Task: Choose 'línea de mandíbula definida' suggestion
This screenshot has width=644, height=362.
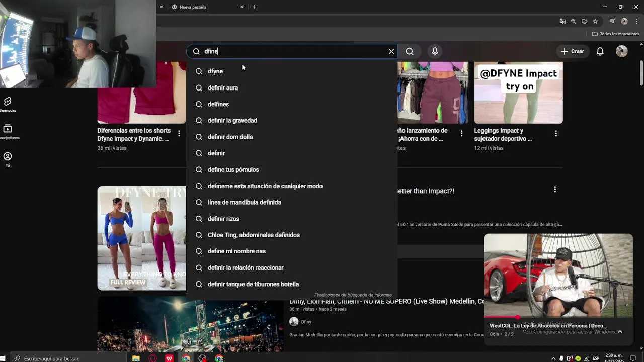Action: [292, 202]
